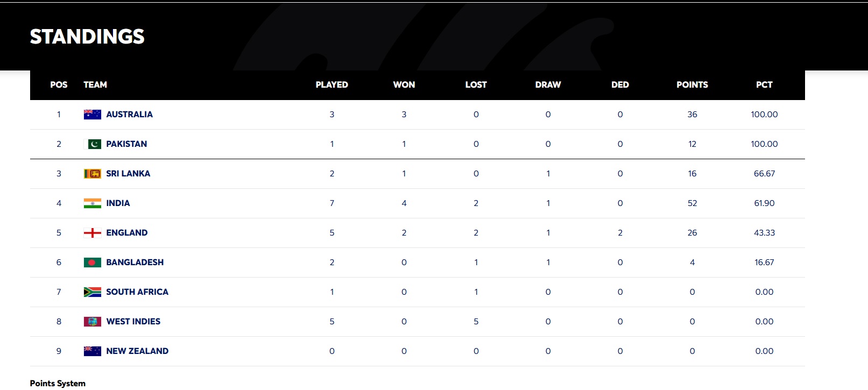Click the STANDINGS page title

pos(87,37)
